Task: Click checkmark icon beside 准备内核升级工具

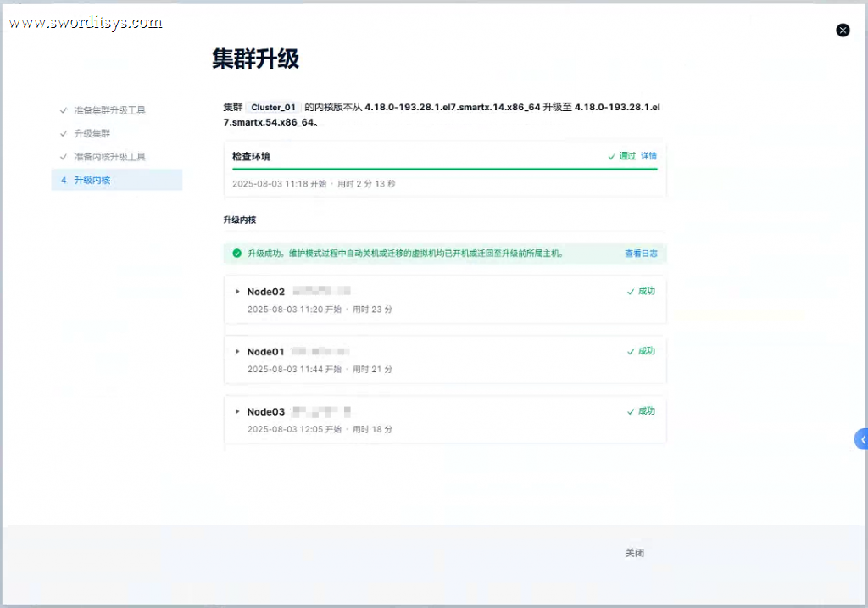Action: [x=64, y=157]
